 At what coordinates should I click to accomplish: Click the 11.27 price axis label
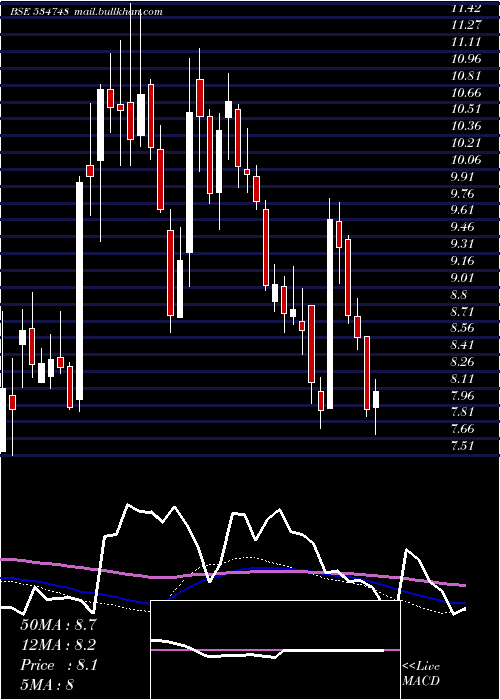(466, 25)
